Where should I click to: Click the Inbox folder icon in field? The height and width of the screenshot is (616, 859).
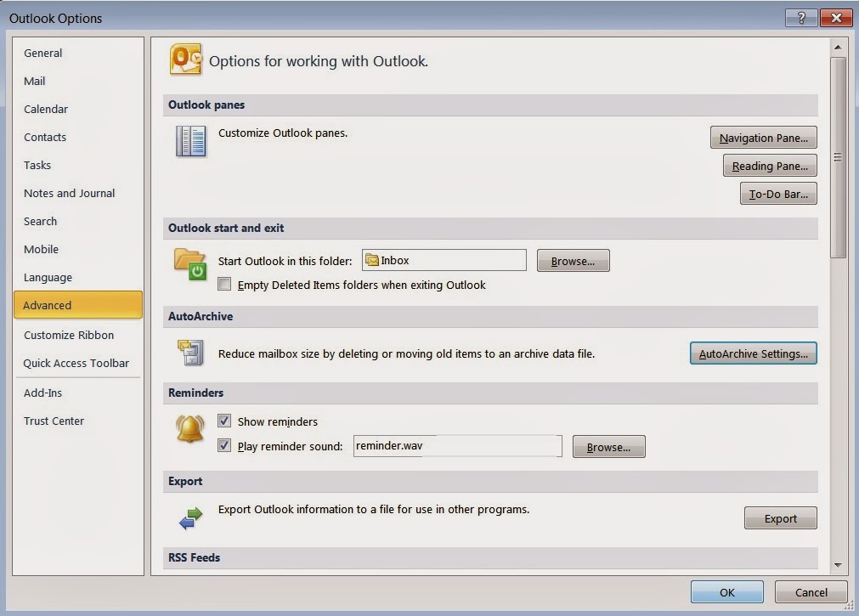pyautogui.click(x=372, y=260)
